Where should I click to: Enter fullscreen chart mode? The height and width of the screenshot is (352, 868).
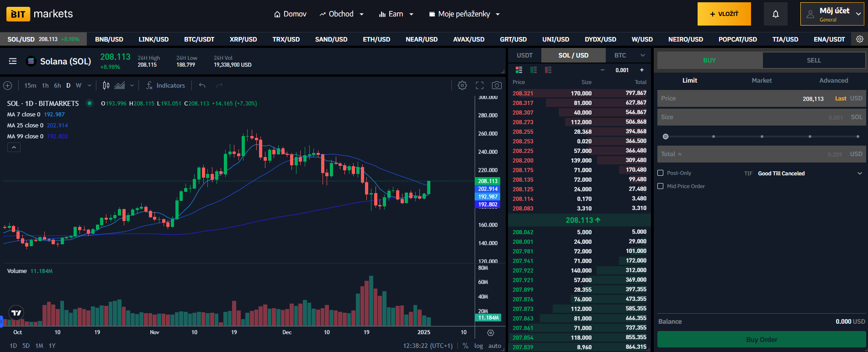pyautogui.click(x=480, y=85)
